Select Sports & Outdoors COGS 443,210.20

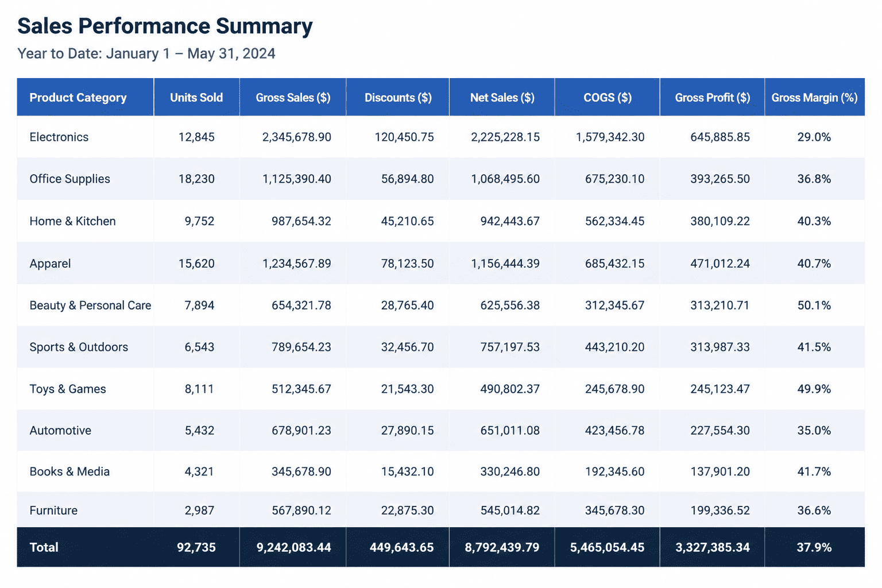pos(615,347)
